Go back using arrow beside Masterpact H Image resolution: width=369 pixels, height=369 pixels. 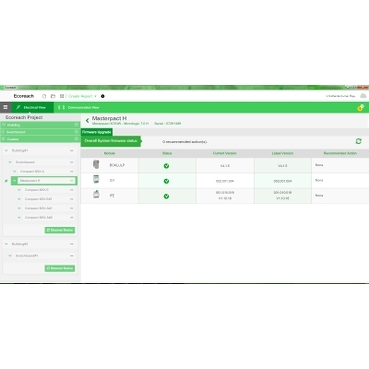[87, 121]
